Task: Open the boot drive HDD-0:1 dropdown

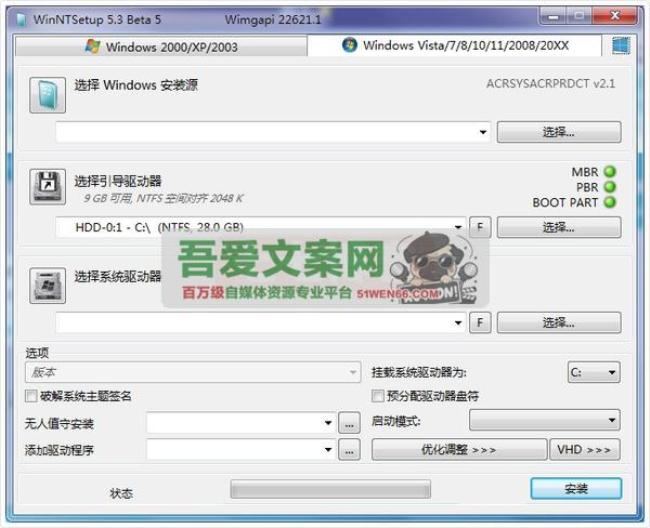Action: [458, 227]
